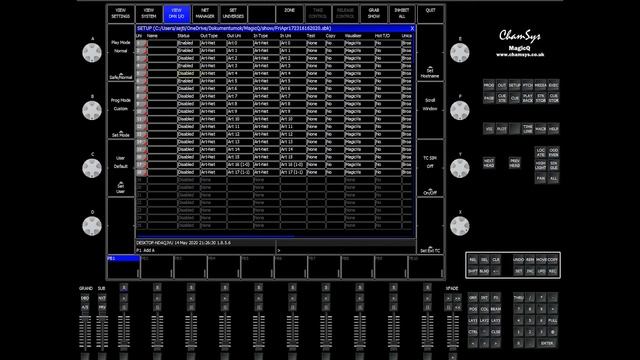Open Visualiser MagicVis for universe 1
Screen dimensions: 640x360
click(x=359, y=43)
